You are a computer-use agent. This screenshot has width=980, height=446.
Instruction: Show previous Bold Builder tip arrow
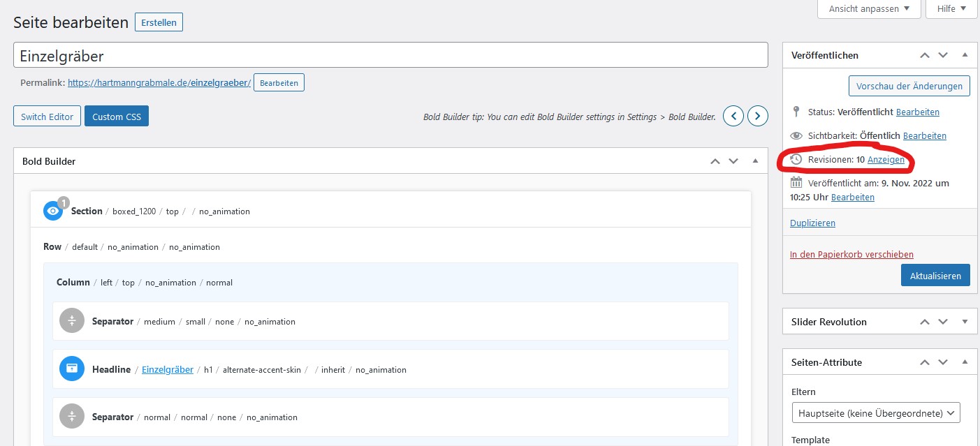point(733,116)
